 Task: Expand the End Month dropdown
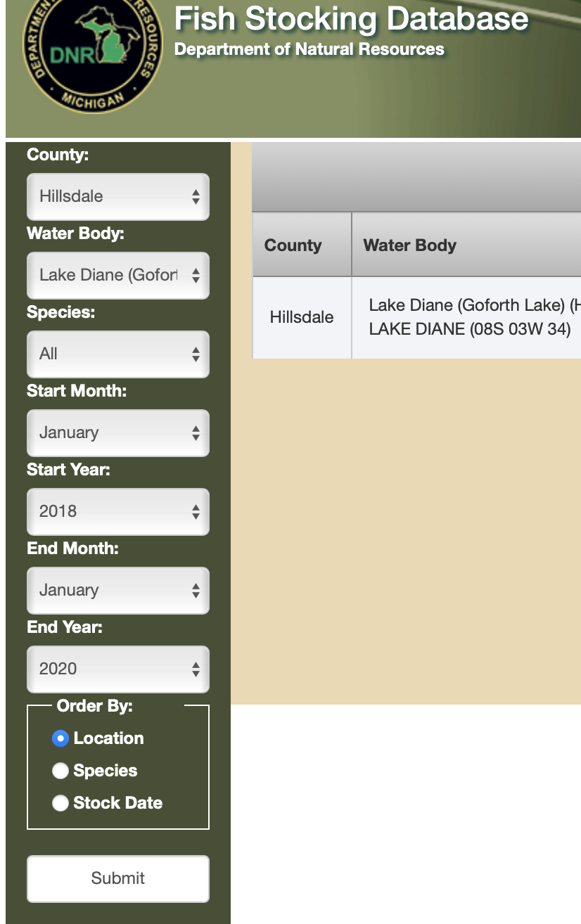(118, 591)
